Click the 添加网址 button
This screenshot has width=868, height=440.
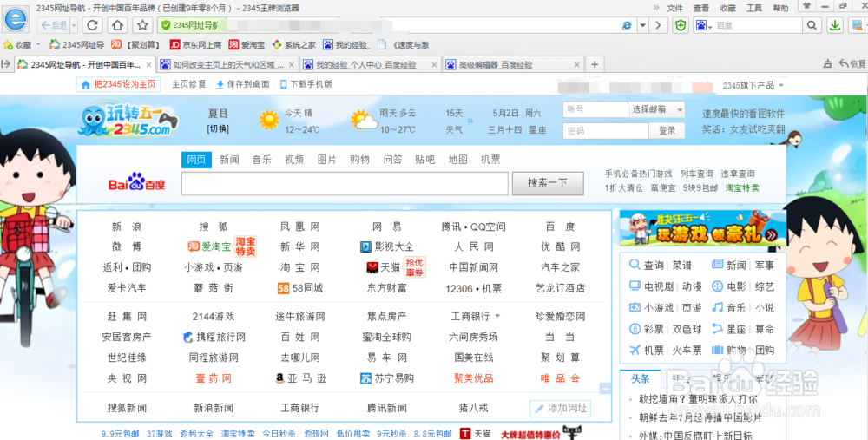click(x=560, y=409)
